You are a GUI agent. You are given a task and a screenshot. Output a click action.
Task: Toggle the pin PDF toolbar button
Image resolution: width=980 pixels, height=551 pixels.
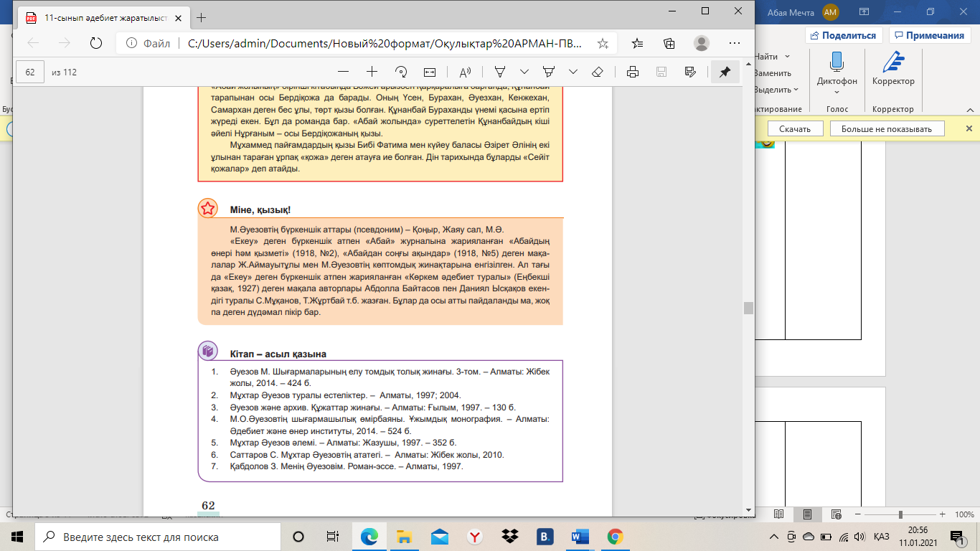tap(725, 72)
